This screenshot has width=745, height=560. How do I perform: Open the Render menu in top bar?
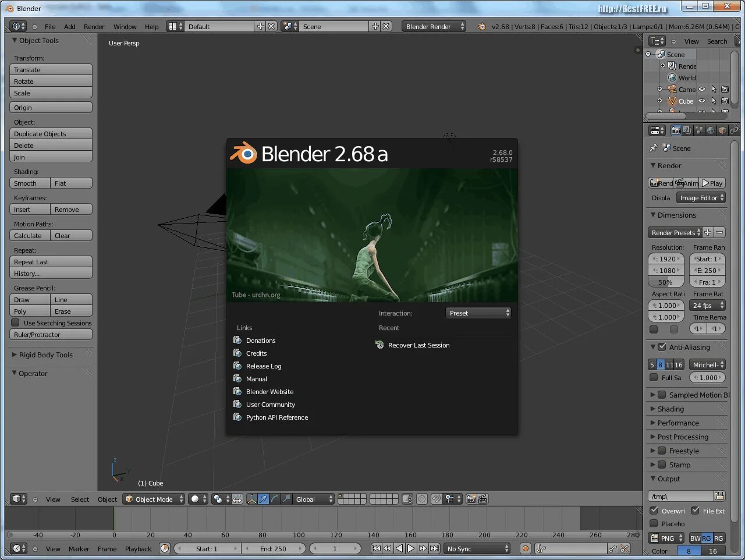[x=94, y=27]
